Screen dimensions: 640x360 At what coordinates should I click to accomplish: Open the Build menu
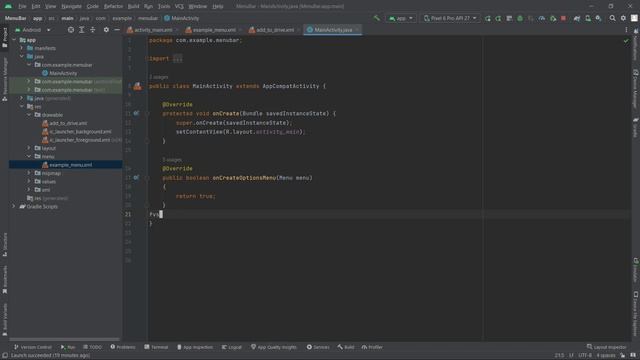pyautogui.click(x=133, y=7)
